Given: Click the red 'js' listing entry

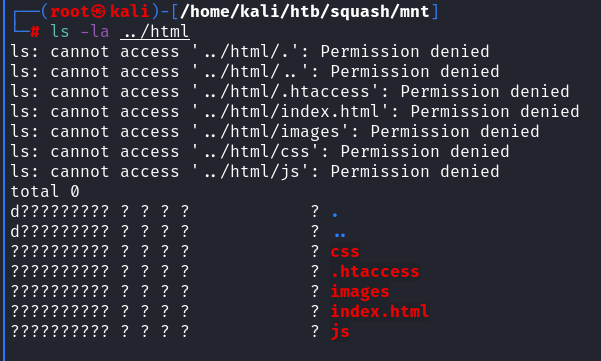Looking at the screenshot, I should click(340, 331).
